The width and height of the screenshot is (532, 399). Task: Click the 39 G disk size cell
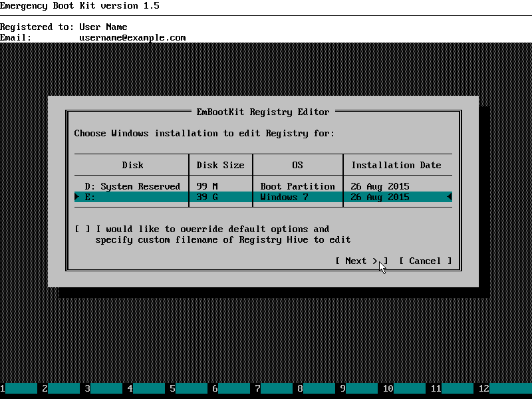tap(207, 197)
